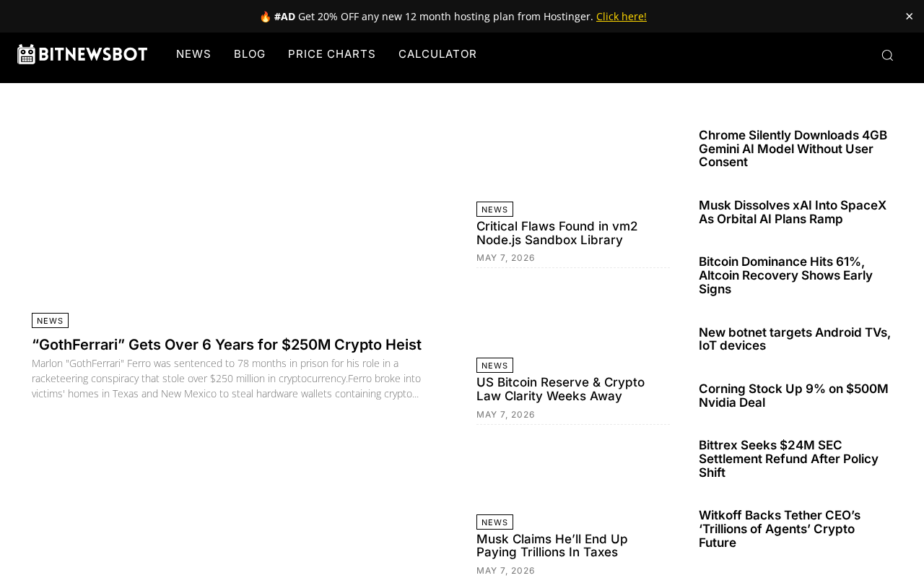Read Bitcoin Dominance Hits 61% article
The height and width of the screenshot is (578, 924).
(x=785, y=275)
